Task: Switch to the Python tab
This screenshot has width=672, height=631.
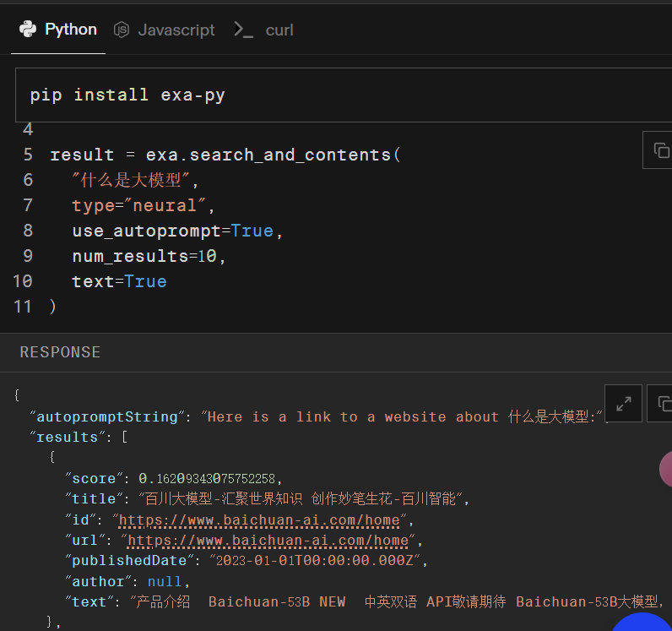Action: pyautogui.click(x=58, y=30)
